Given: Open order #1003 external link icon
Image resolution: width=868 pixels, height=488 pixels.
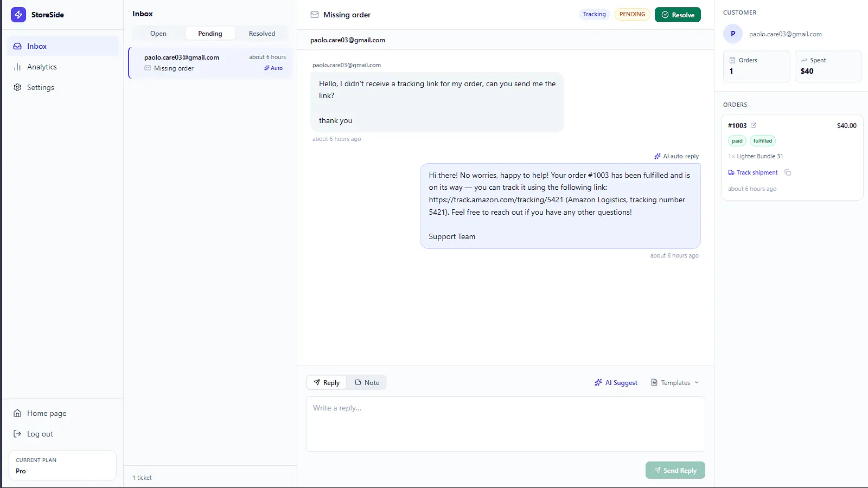Looking at the screenshot, I should click(754, 125).
